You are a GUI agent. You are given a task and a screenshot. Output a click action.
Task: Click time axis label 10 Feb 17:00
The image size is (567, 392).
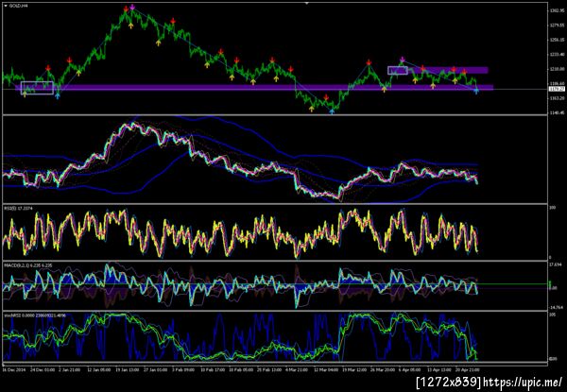tap(213, 370)
